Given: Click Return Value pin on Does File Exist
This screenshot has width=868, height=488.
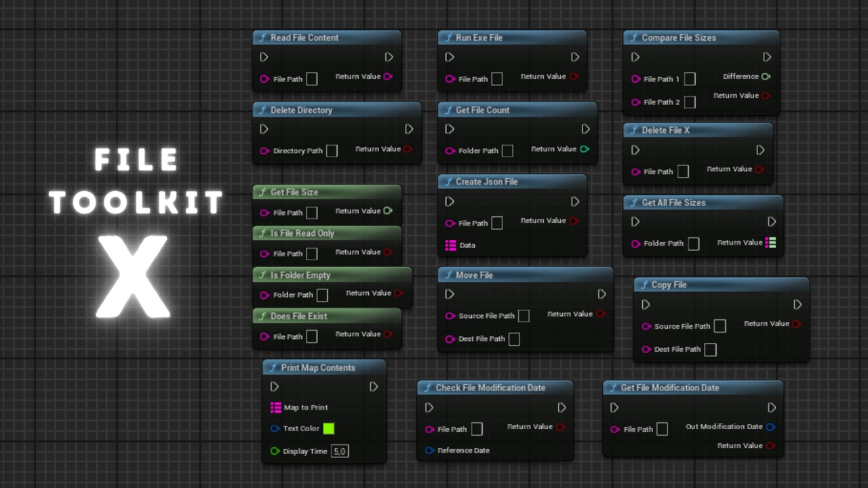Looking at the screenshot, I should (x=388, y=334).
